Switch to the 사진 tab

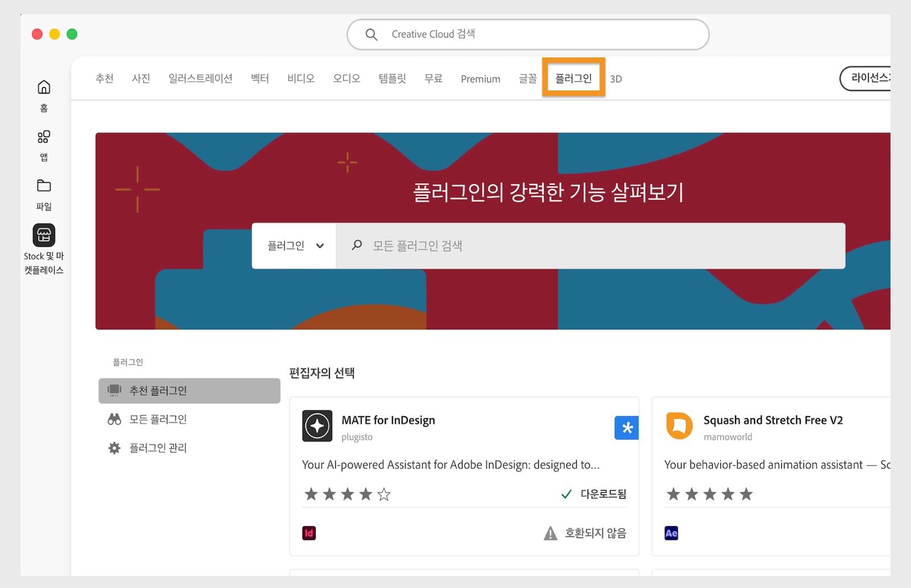(141, 79)
